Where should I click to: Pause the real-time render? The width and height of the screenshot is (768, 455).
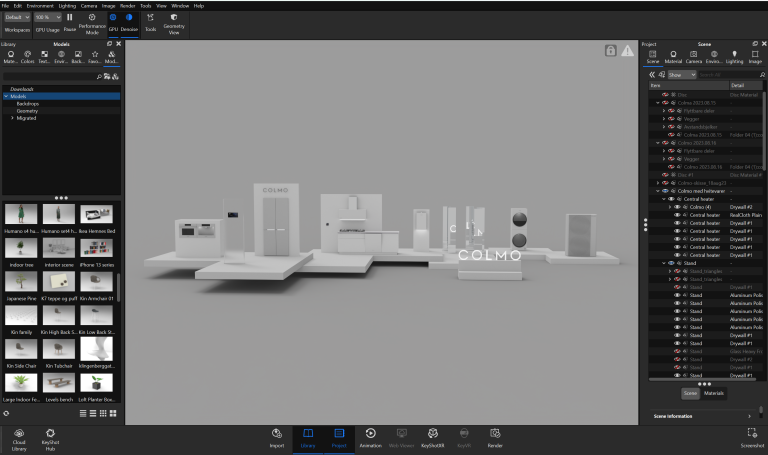click(x=69, y=18)
